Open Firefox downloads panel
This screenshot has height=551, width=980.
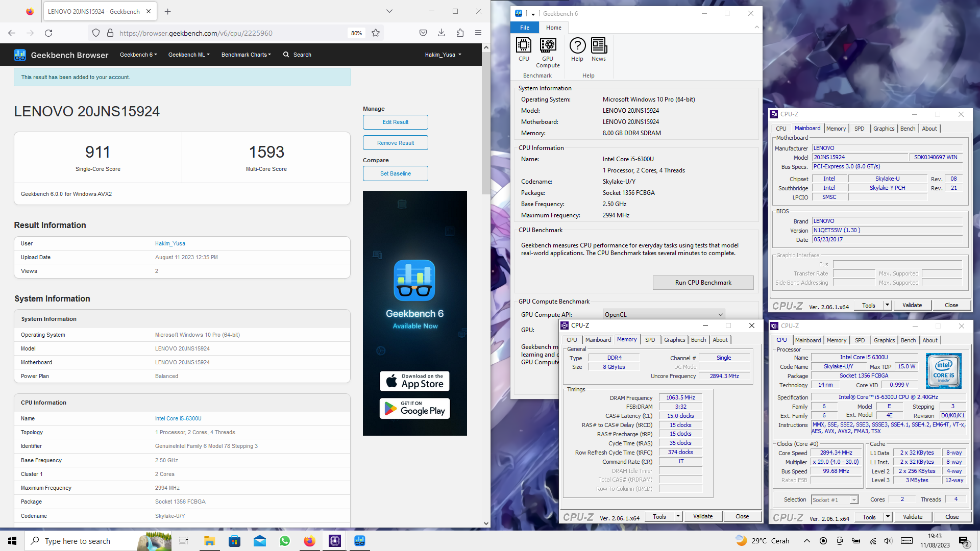pos(442,33)
